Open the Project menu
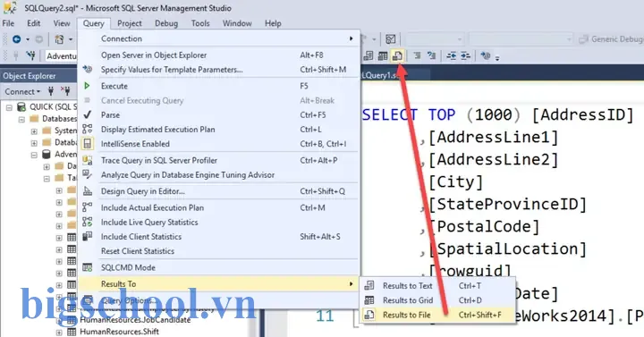Screen dimensions: 644x337 (130, 23)
